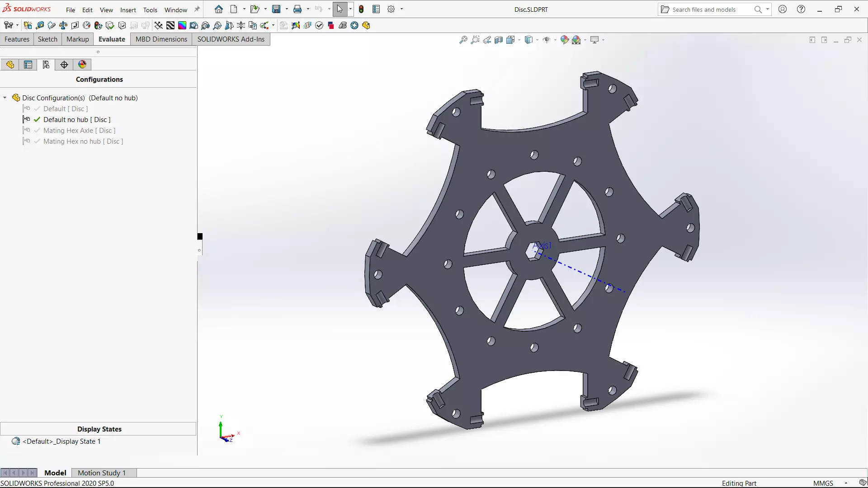Click the Help question mark button
The width and height of the screenshot is (868, 488).
[x=801, y=9]
